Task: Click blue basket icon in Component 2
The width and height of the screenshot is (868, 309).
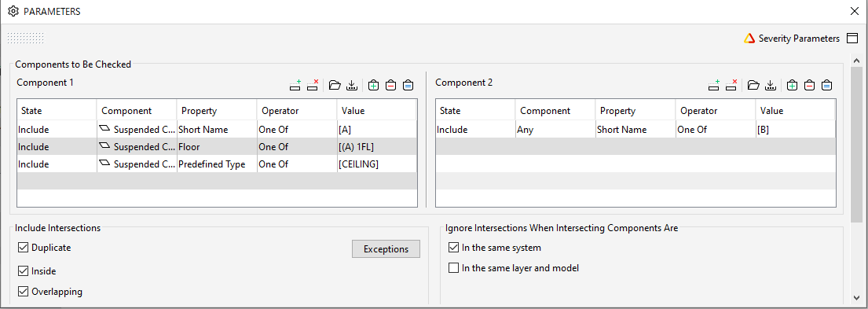Action: (826, 85)
